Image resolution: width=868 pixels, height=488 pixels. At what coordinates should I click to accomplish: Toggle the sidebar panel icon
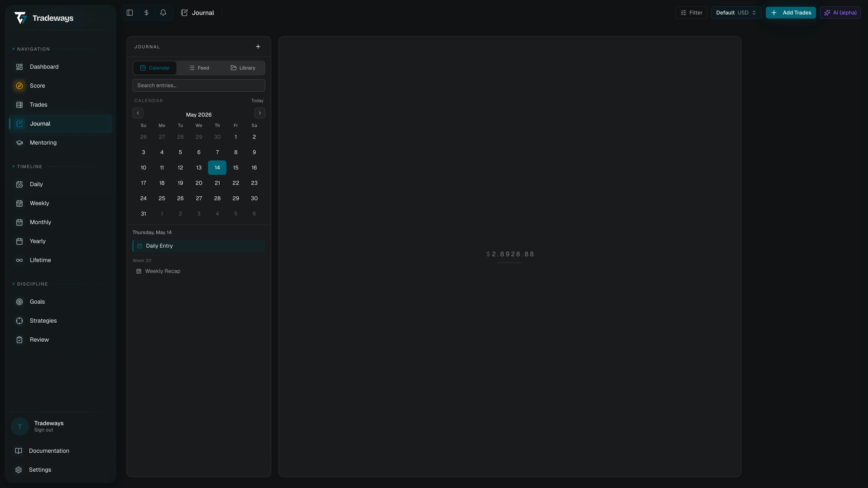pyautogui.click(x=130, y=13)
